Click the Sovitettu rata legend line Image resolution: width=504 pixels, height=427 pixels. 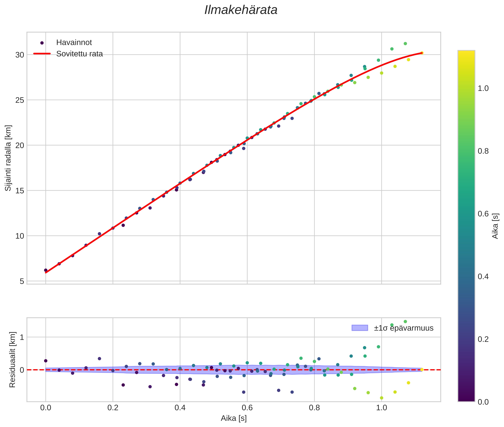point(42,54)
